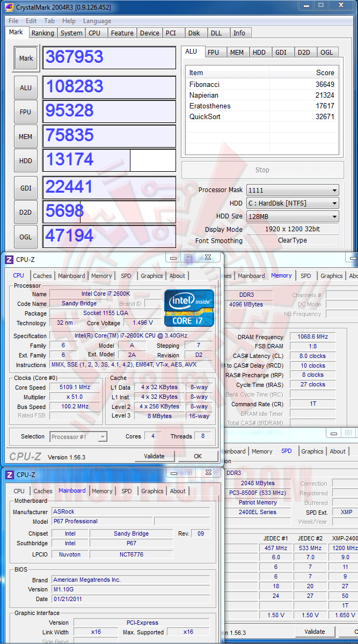Select the D2D results tab
The width and height of the screenshot is (358, 644).
click(304, 52)
